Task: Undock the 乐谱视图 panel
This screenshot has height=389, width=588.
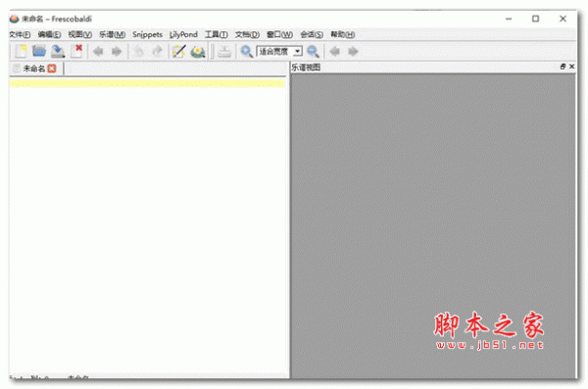Action: (x=563, y=67)
